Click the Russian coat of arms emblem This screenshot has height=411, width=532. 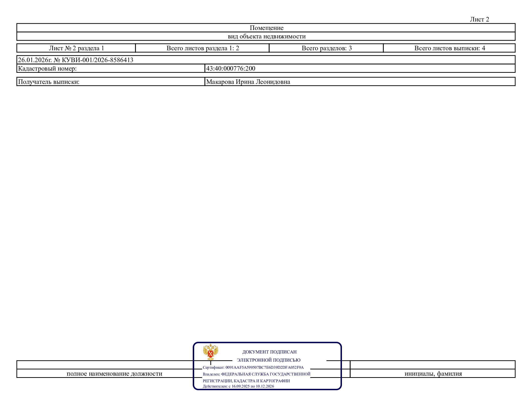210,352
